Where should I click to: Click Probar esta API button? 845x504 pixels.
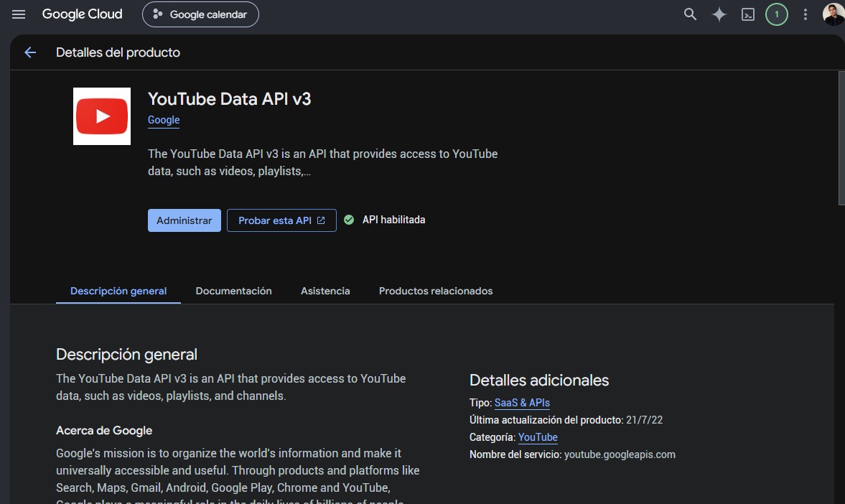coord(281,220)
